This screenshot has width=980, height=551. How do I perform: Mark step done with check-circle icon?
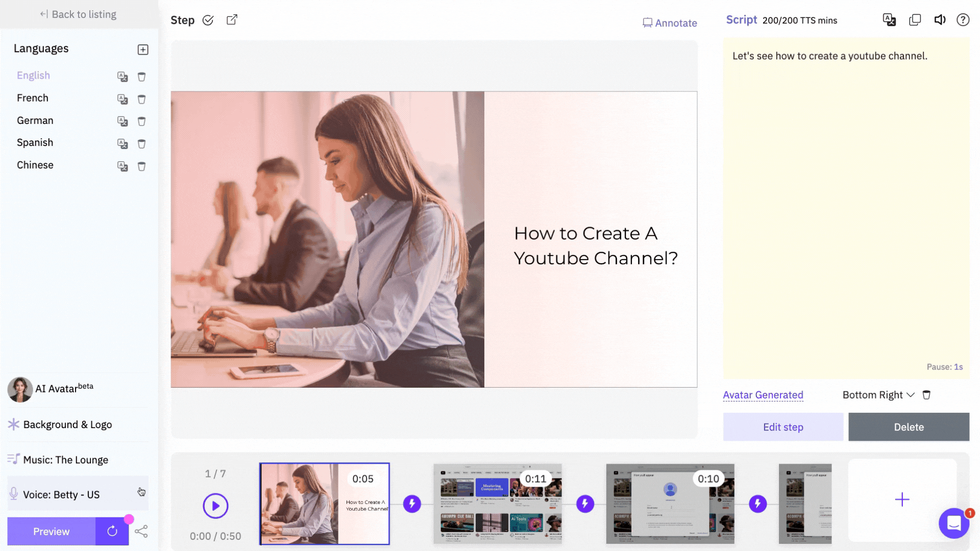208,20
